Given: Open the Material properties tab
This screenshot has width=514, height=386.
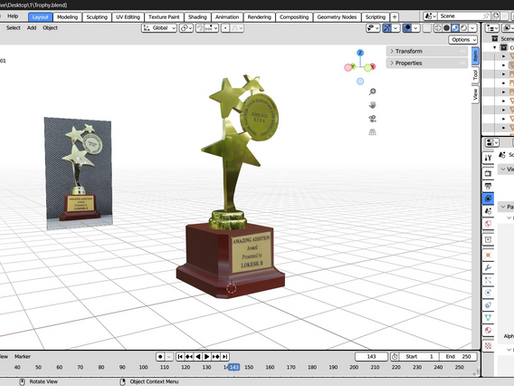Looking at the screenshot, I should pyautogui.click(x=488, y=330).
